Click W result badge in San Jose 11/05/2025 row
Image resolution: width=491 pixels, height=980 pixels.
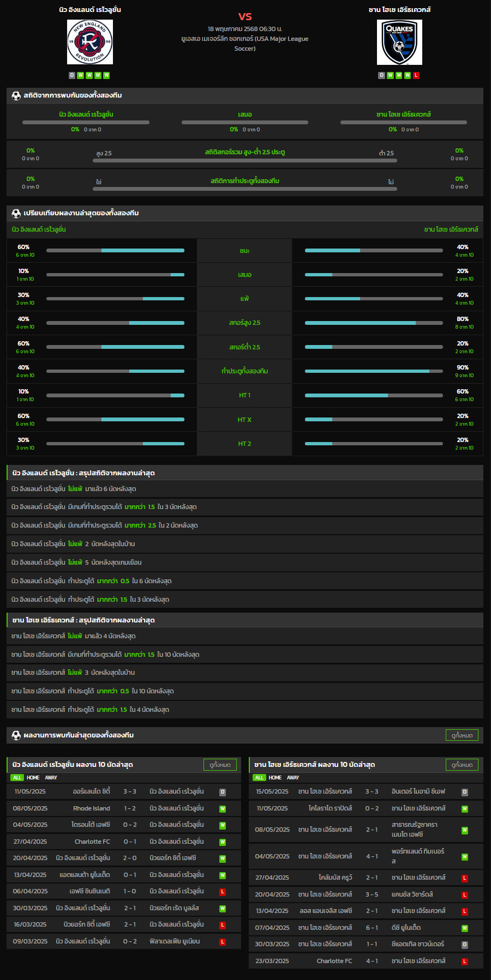465,809
